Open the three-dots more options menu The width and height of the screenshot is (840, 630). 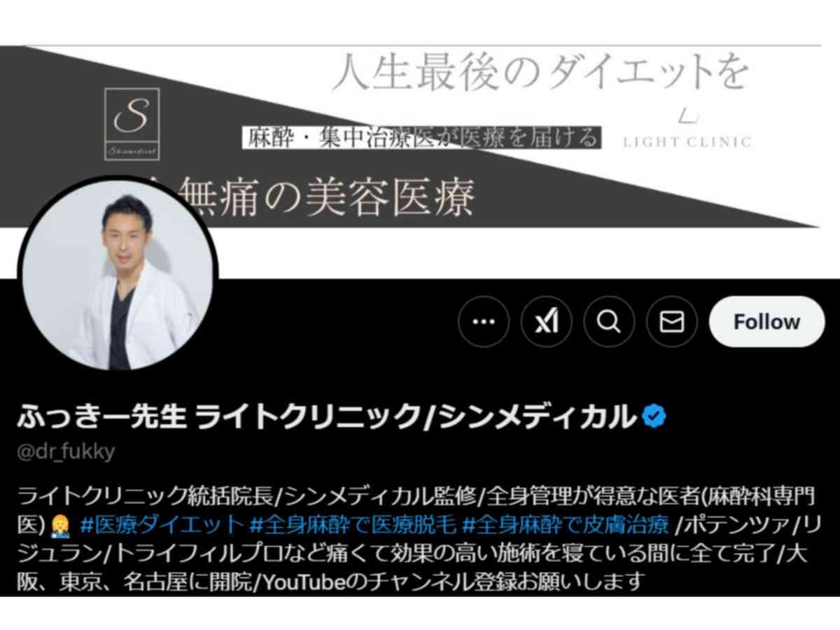click(484, 322)
